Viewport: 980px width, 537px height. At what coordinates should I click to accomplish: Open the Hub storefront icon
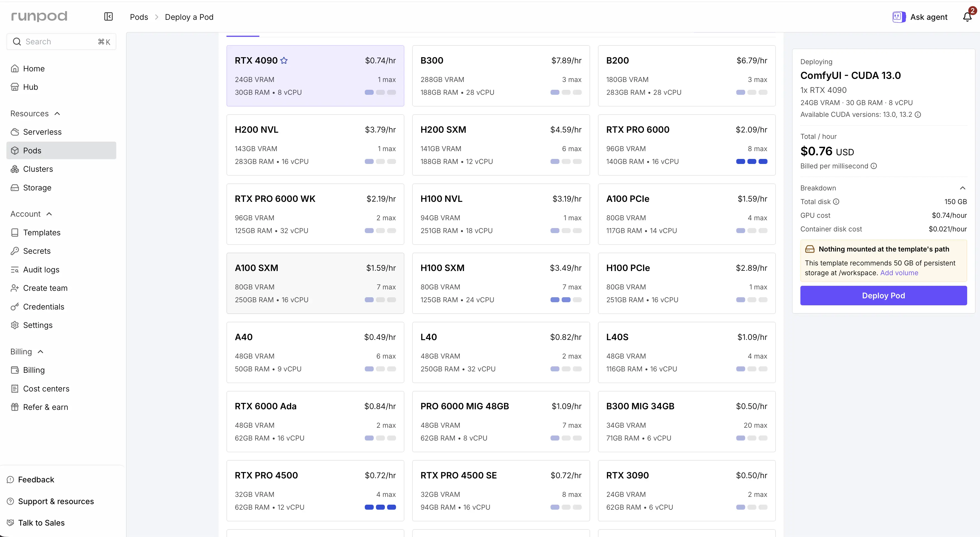click(x=15, y=87)
